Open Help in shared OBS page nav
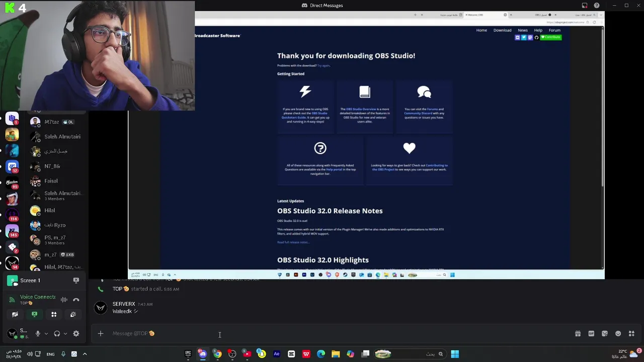644x362 pixels. coord(538,30)
